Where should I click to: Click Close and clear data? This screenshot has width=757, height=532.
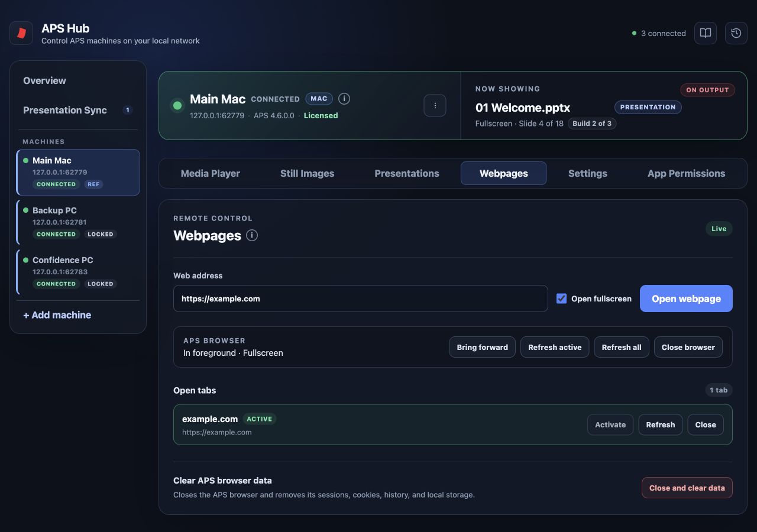click(x=687, y=488)
